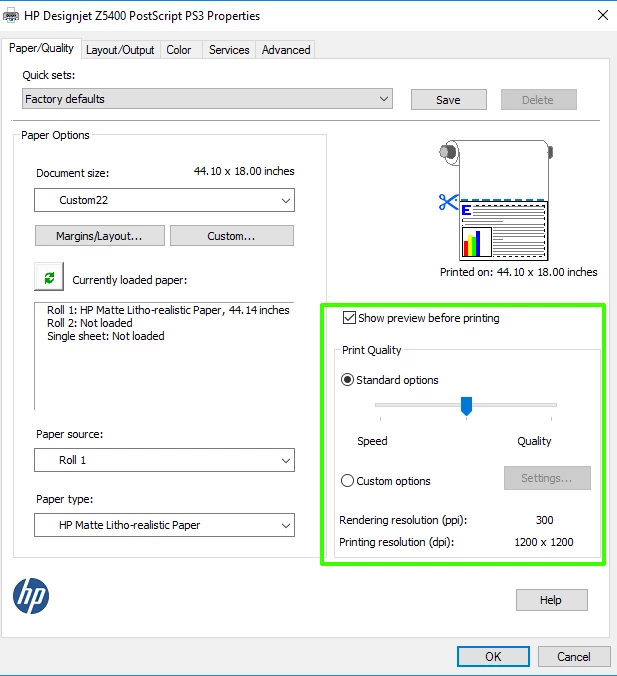
Task: Select Standard options radio button
Action: click(x=347, y=380)
